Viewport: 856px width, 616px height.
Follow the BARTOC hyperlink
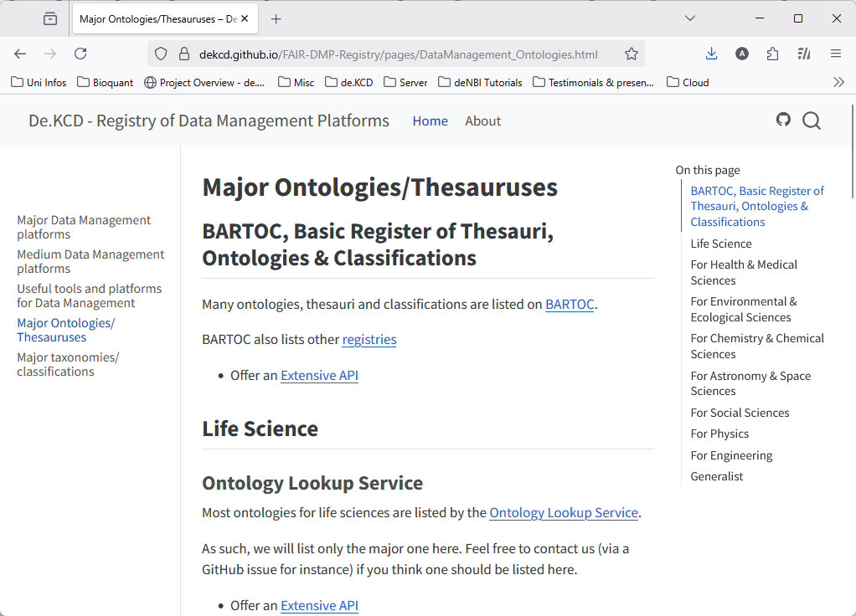tap(570, 304)
